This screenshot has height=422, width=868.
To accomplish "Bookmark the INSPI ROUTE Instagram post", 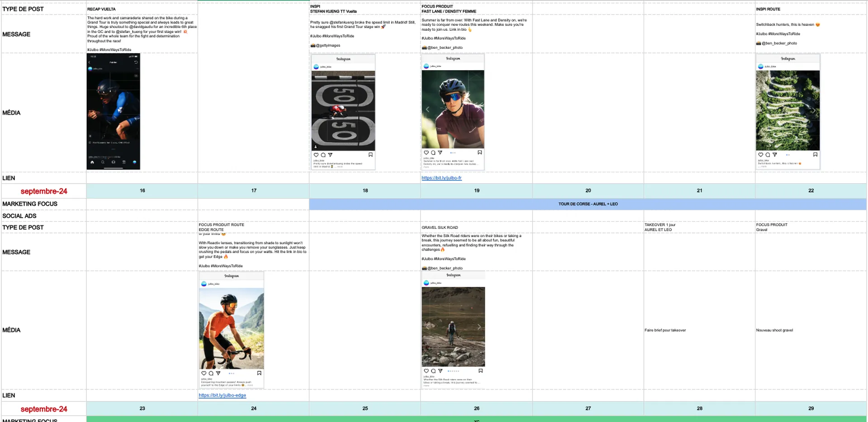I will pos(816,155).
